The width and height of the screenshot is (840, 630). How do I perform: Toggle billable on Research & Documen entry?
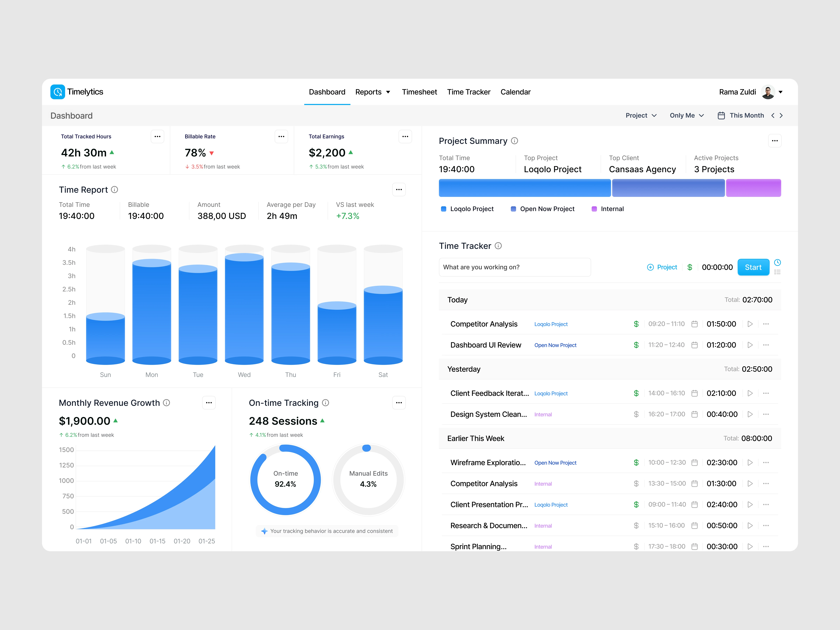(x=636, y=526)
